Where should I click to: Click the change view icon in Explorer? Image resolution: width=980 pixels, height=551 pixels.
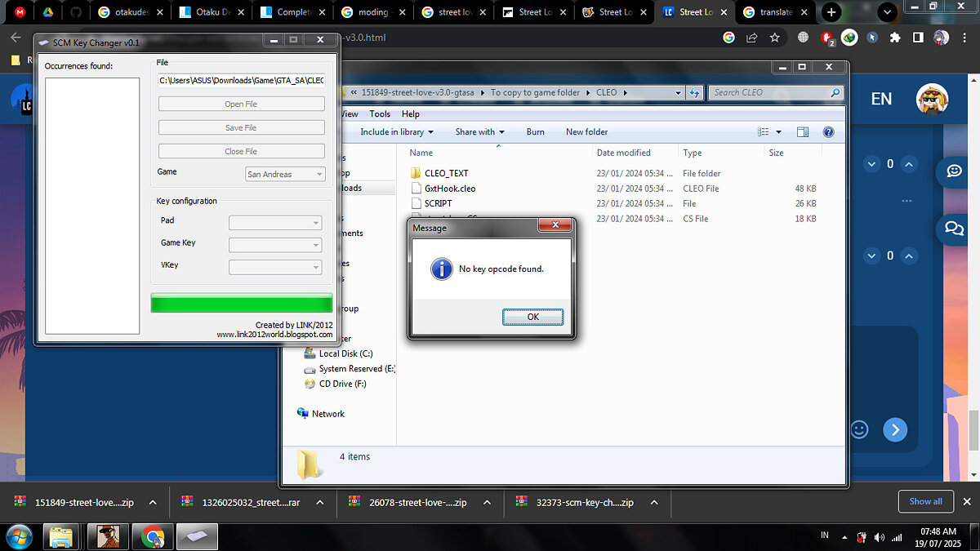(764, 132)
